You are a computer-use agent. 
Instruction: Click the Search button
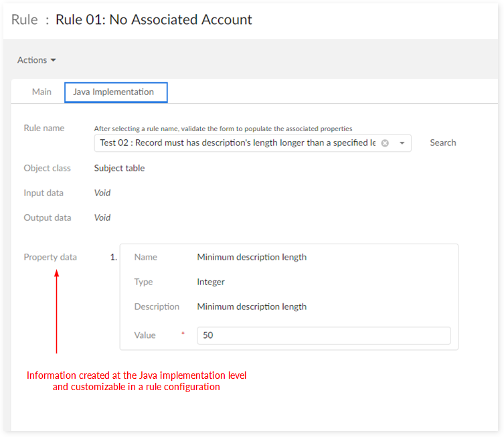[x=442, y=143]
